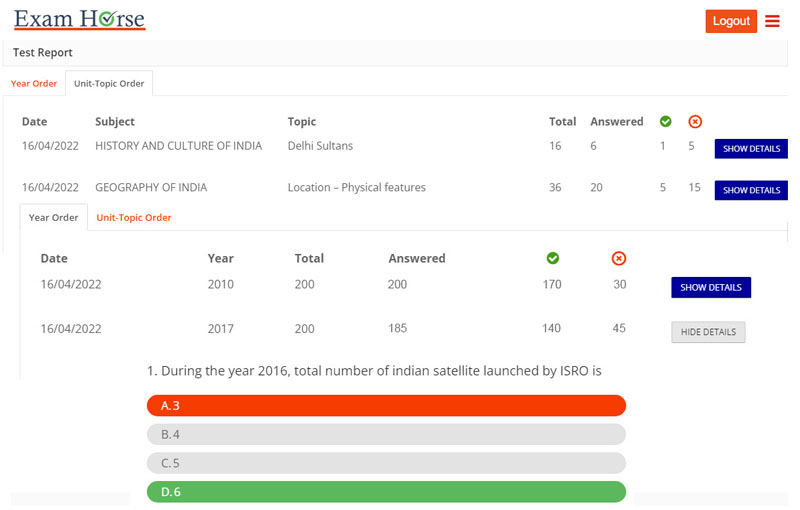This screenshot has height=510, width=800.
Task: Select answer option C.5
Action: pos(386,463)
